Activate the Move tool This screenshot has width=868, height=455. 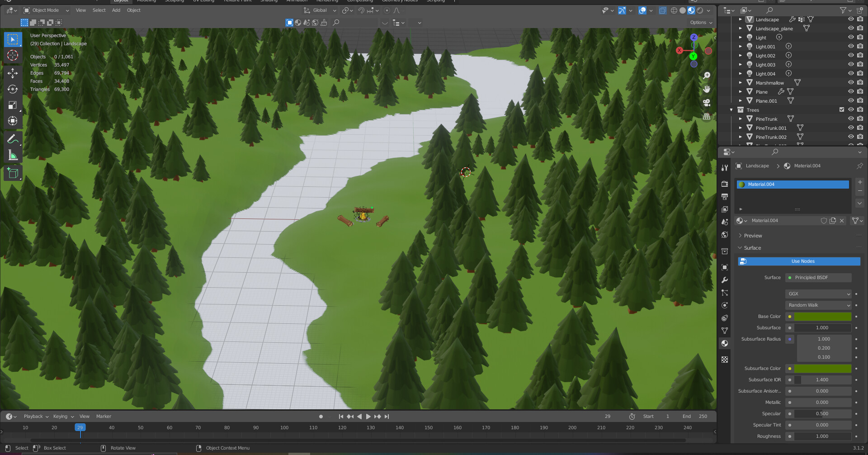pyautogui.click(x=13, y=73)
